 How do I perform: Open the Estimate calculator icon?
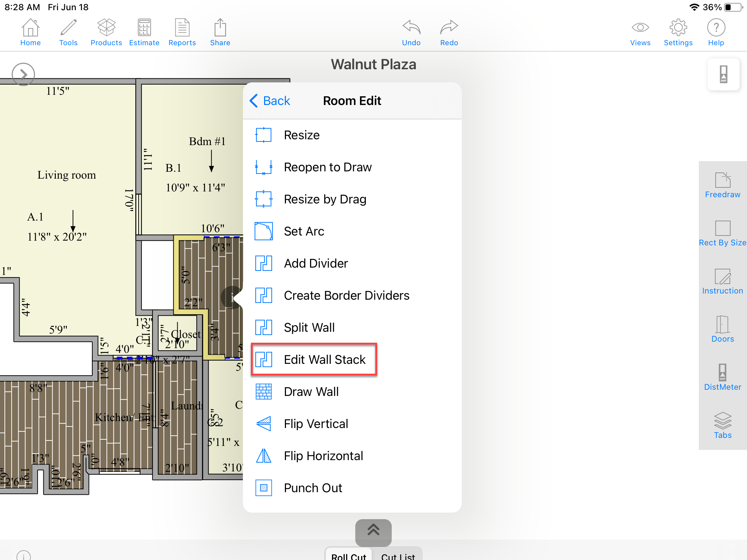tap(144, 32)
